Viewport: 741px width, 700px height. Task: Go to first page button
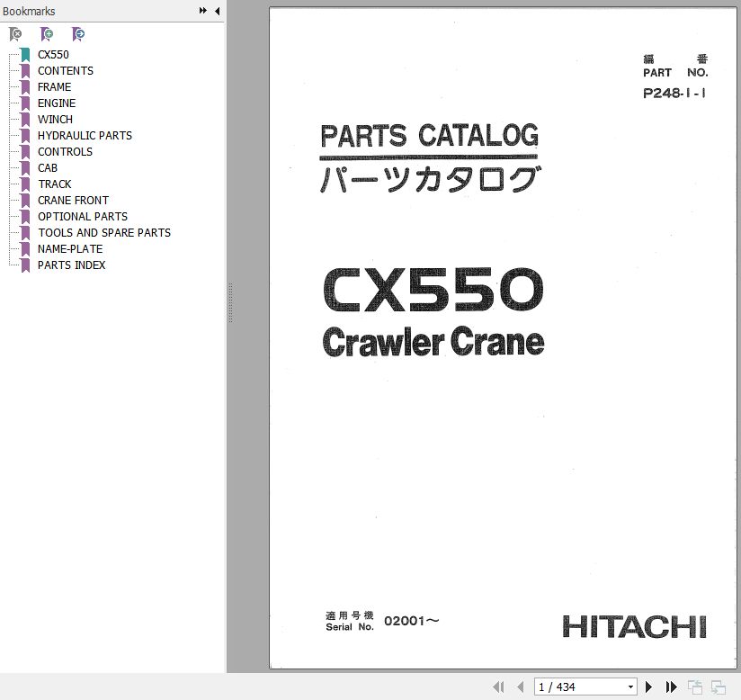(498, 687)
